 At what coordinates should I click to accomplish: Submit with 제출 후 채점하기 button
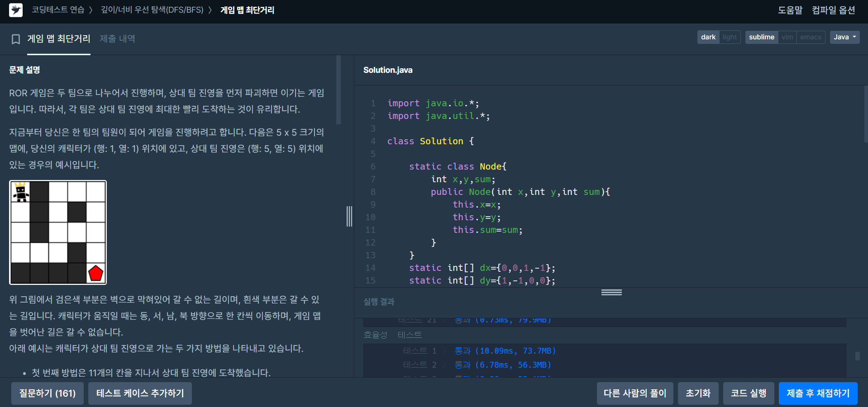[818, 393]
